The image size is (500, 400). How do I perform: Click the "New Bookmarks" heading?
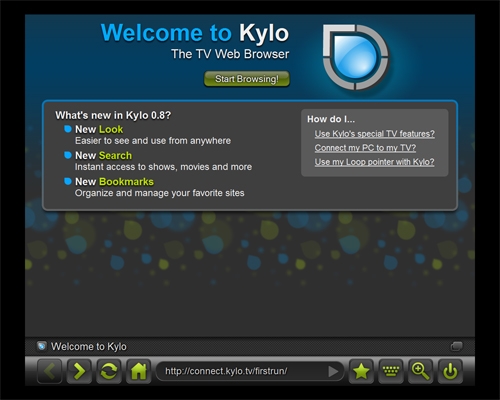coord(114,182)
